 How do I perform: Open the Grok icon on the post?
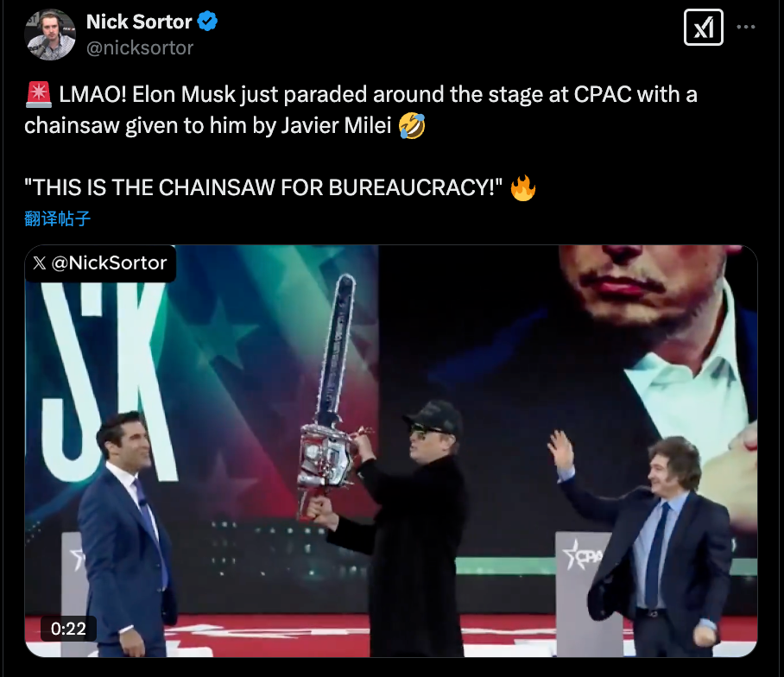tap(704, 28)
